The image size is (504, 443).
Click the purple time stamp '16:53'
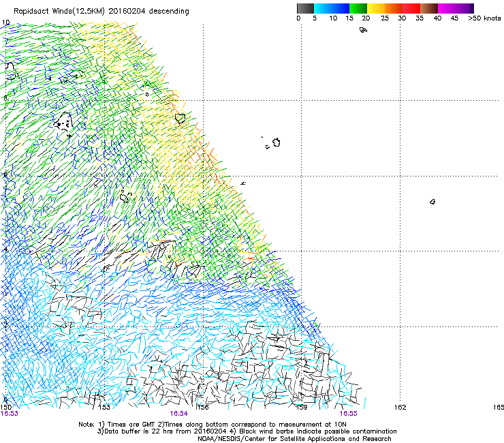pos(9,414)
